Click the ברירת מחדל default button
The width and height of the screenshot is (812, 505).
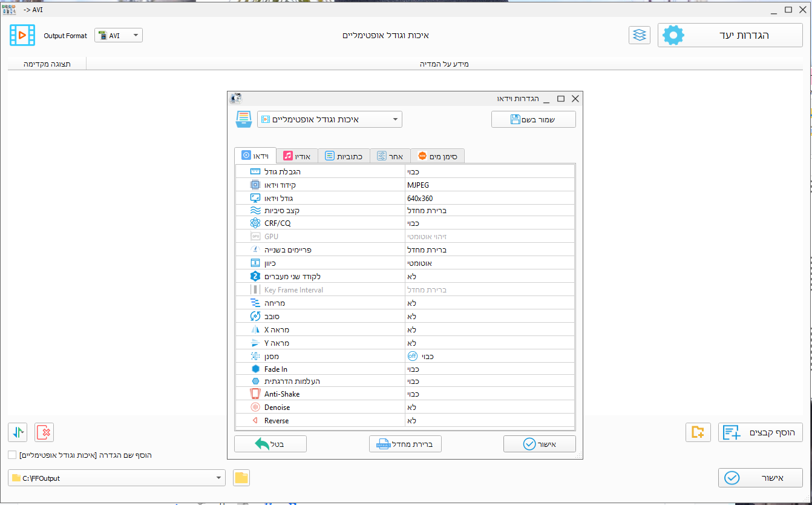[405, 444]
